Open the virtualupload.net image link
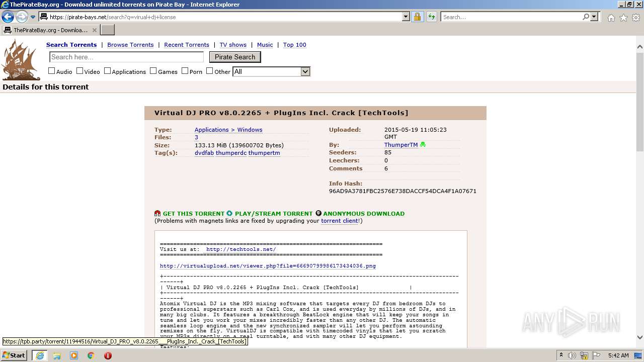The image size is (644, 362). pos(268,266)
